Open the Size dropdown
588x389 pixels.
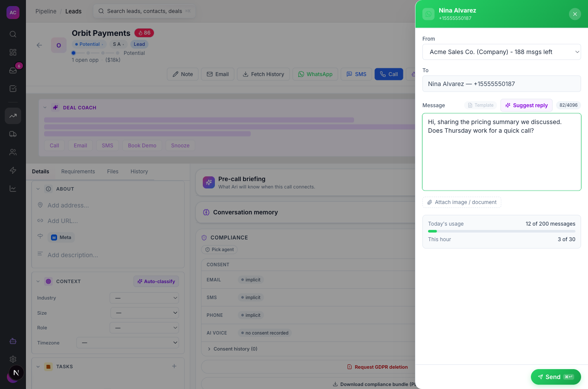144,313
